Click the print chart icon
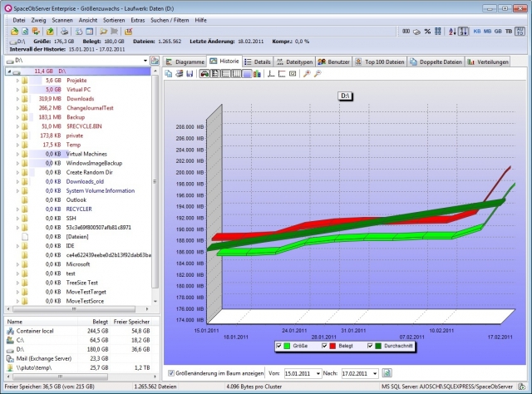 (180, 74)
